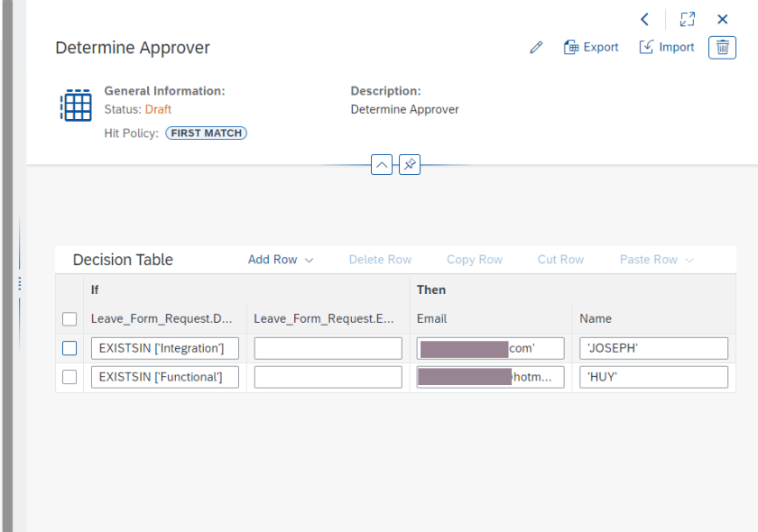Click the Delete Row button
This screenshot has height=532, width=758.
coord(380,260)
